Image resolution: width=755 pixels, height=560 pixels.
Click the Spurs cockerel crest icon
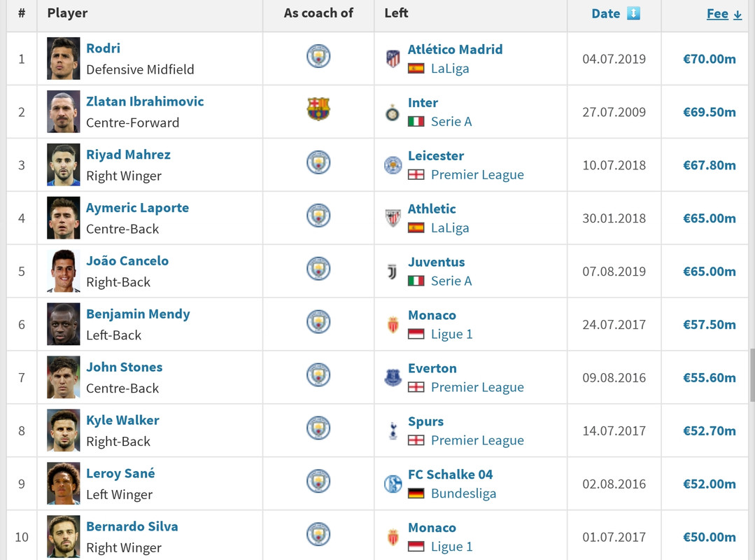pos(393,430)
